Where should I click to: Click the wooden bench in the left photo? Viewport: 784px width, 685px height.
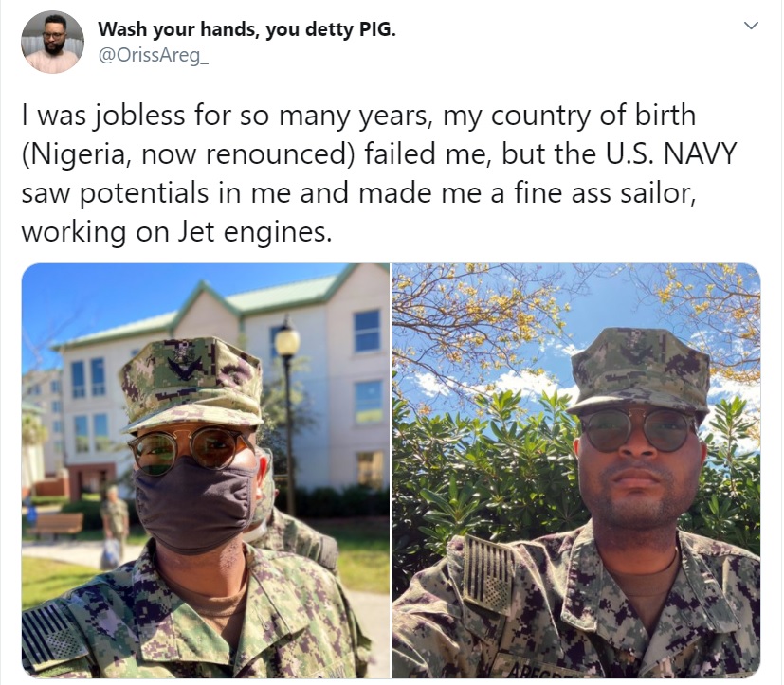tap(55, 525)
